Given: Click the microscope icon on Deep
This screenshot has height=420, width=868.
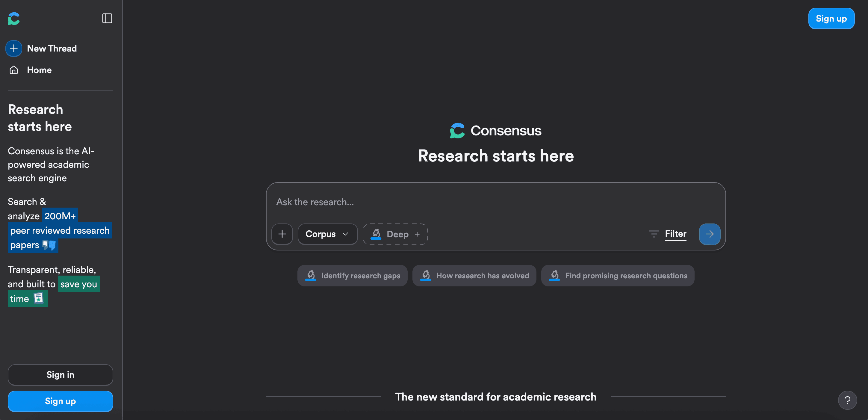Looking at the screenshot, I should pos(376,234).
